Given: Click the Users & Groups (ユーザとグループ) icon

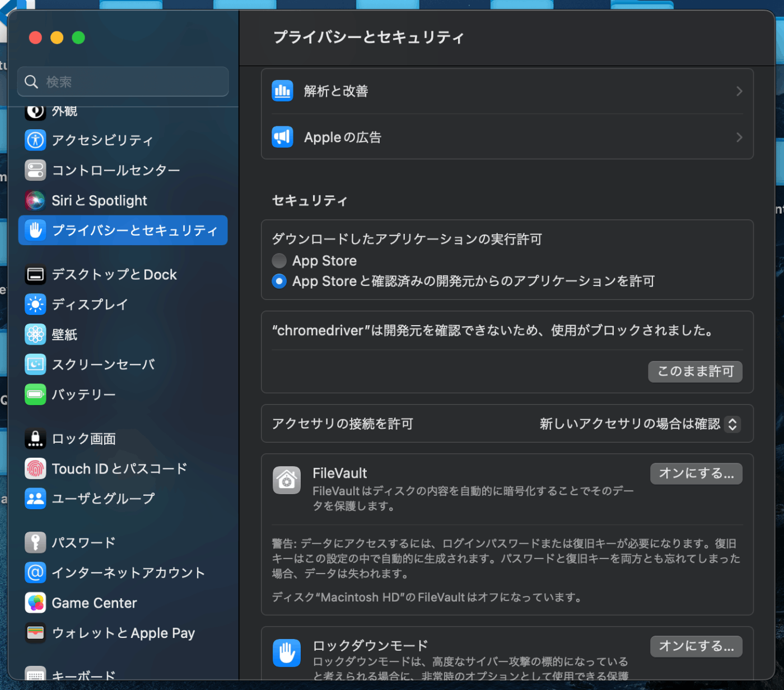Looking at the screenshot, I should 35,499.
